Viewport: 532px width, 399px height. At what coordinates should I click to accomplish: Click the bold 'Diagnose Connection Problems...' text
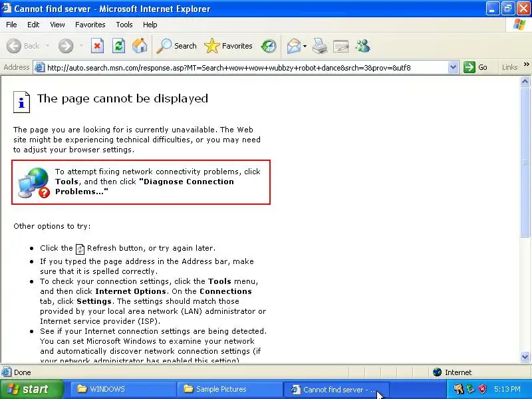145,187
